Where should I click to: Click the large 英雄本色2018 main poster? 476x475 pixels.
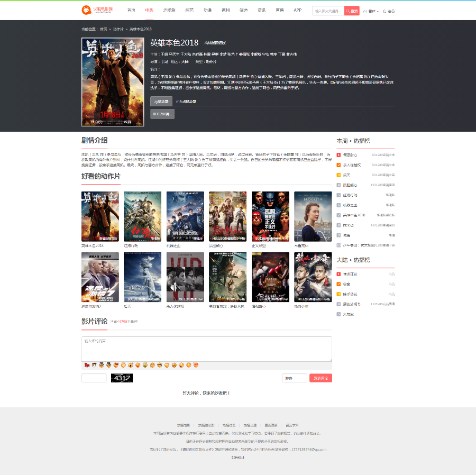pos(113,82)
